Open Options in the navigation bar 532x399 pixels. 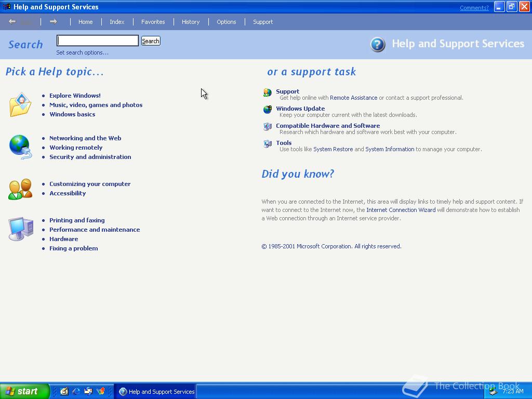coord(227,22)
